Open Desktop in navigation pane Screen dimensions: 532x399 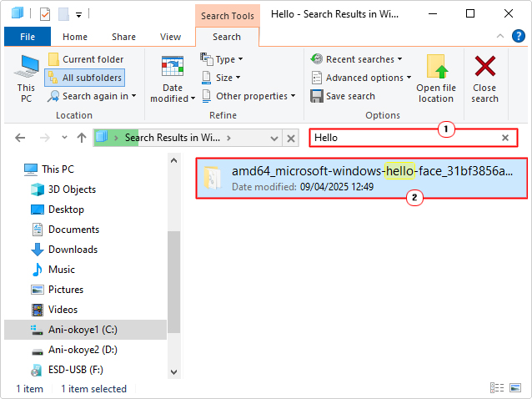click(58, 210)
